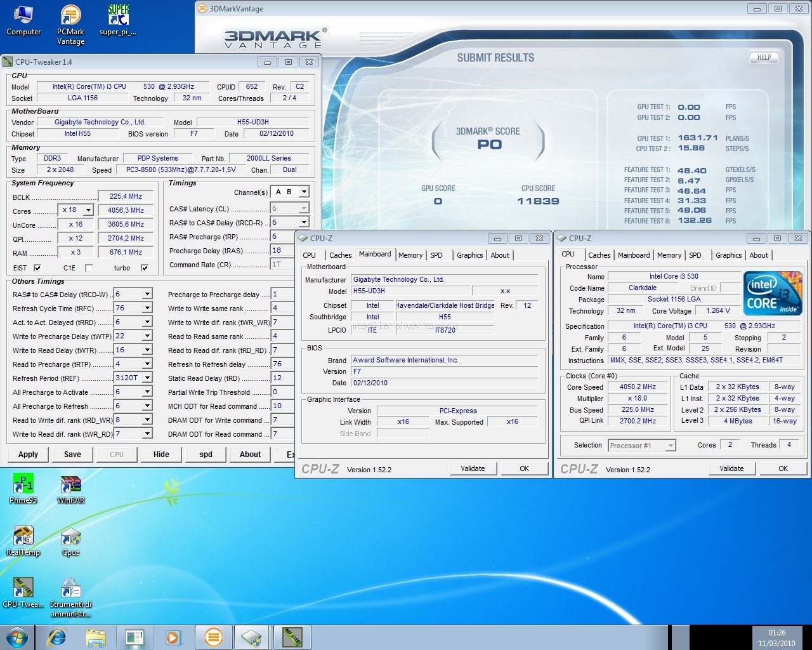
Task: Click CPU-Tweaker title bar icon
Action: click(8, 62)
